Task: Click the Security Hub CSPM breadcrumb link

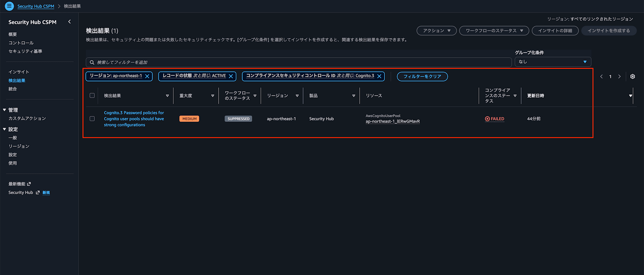Action: (36, 6)
